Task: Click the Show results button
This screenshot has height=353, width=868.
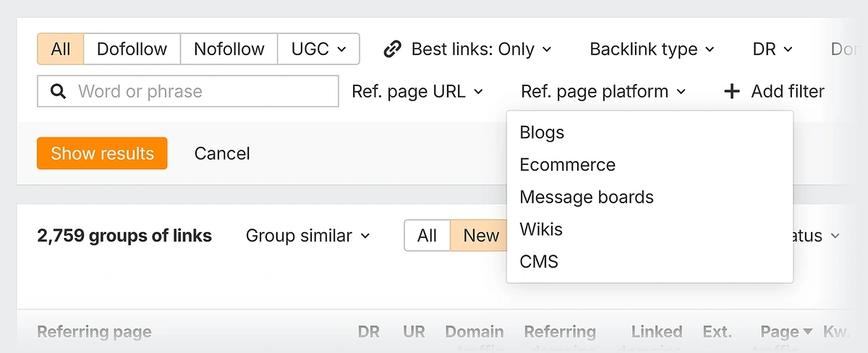Action: tap(102, 153)
